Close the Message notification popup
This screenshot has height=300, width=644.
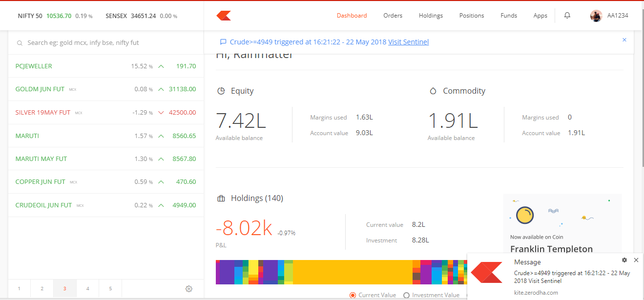coord(636,260)
